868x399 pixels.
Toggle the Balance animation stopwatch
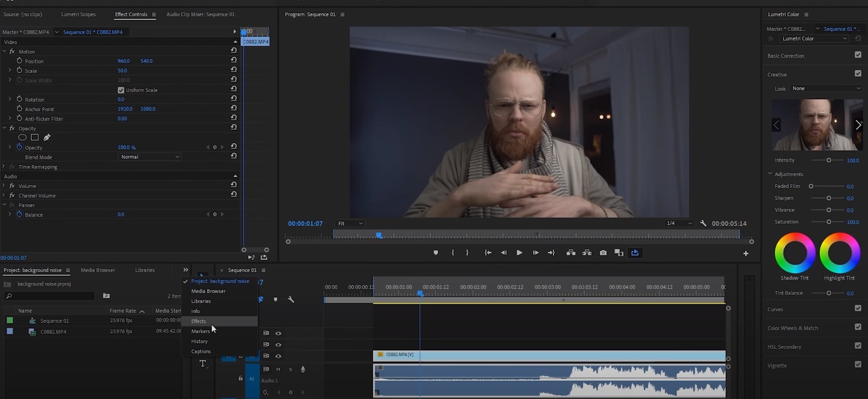(19, 214)
